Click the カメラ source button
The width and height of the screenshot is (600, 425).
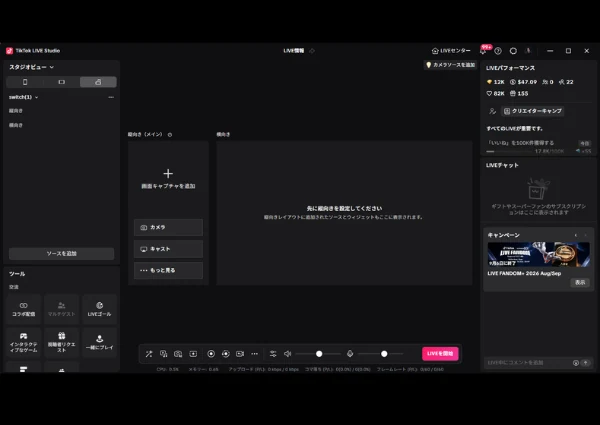coord(168,227)
